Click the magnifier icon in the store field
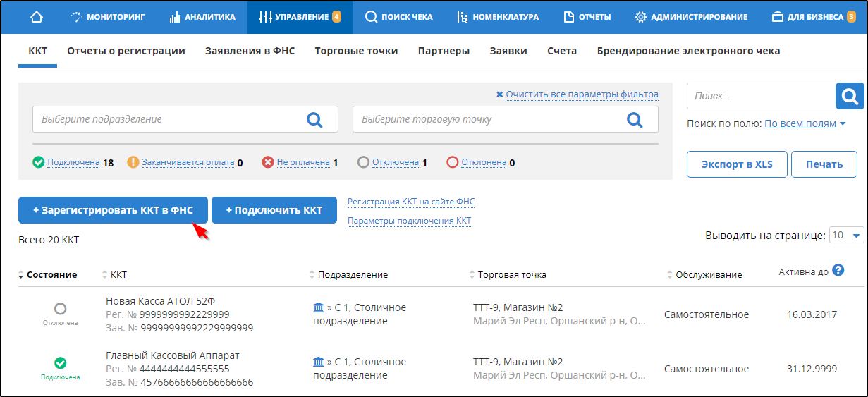The height and width of the screenshot is (397, 868). tap(635, 119)
